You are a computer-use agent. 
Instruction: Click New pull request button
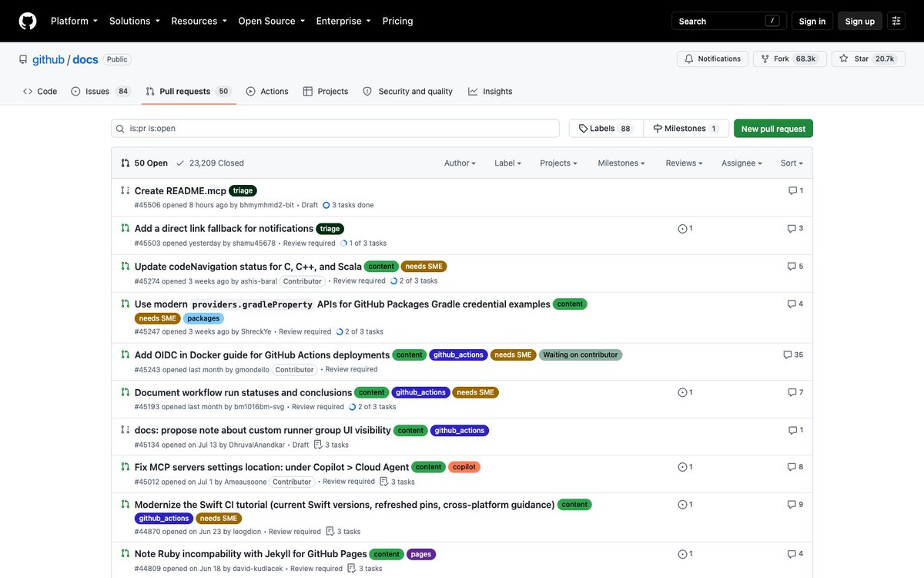[x=773, y=129]
